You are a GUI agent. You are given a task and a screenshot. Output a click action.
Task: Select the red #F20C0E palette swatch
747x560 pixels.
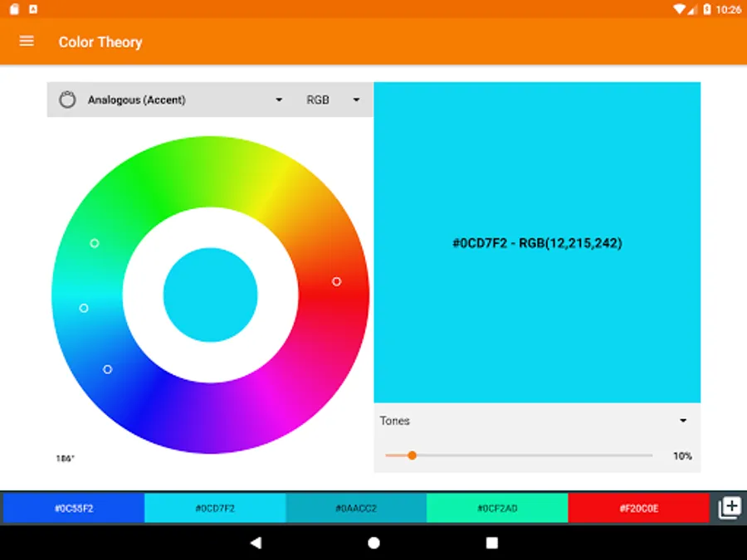click(x=639, y=508)
